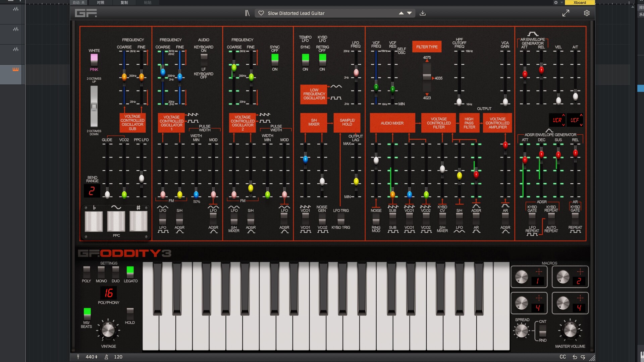Click the 对照 compare button
The width and height of the screenshot is (644, 362).
(x=101, y=2)
